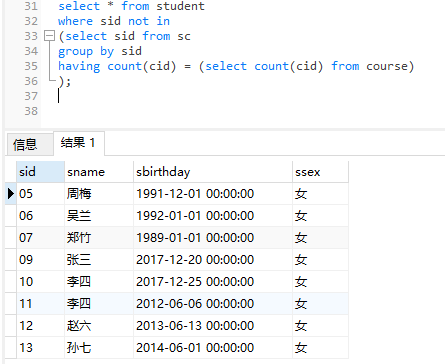The image size is (445, 364).
Task: Click the sid column header
Action: point(40,172)
